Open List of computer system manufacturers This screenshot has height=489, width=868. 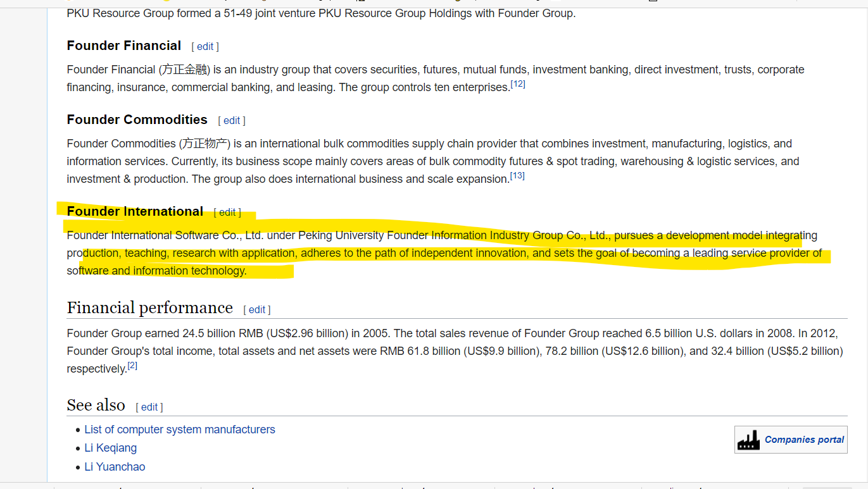180,430
